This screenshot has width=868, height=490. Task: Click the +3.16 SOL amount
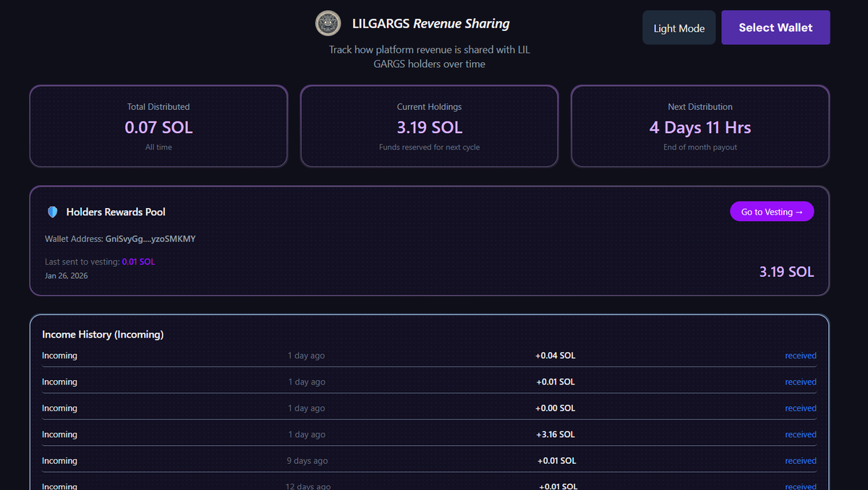[556, 434]
